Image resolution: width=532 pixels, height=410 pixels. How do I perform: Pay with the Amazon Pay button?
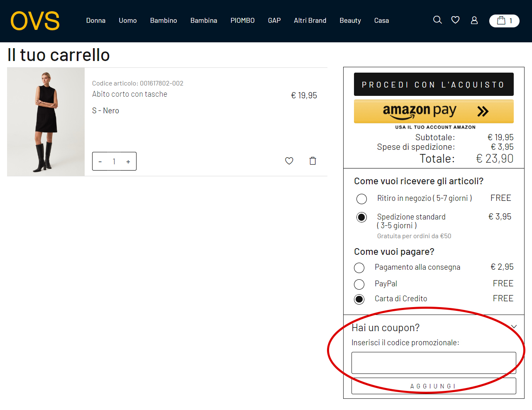[x=434, y=111]
